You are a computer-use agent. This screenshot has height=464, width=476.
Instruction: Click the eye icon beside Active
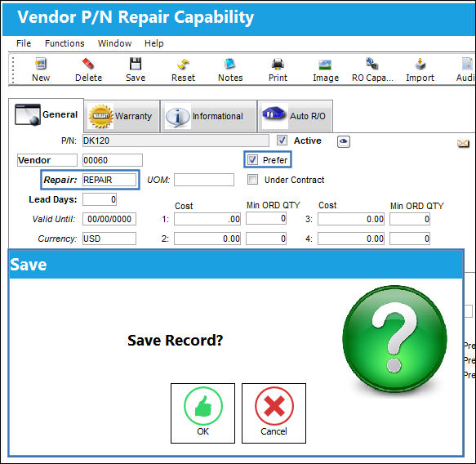[344, 141]
